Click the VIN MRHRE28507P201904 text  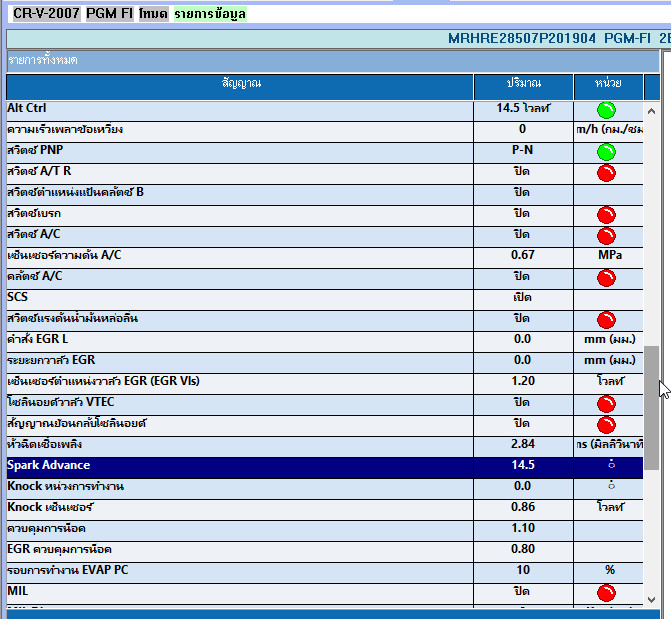[522, 39]
